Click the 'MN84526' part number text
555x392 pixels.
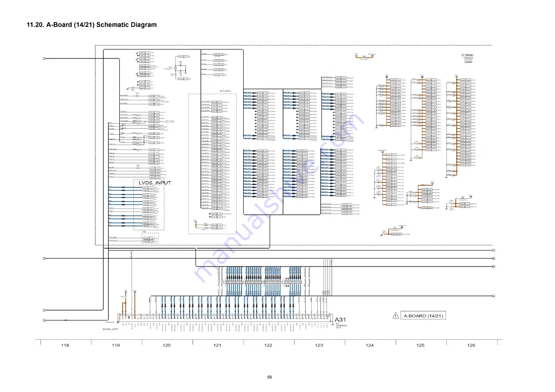[468, 58]
